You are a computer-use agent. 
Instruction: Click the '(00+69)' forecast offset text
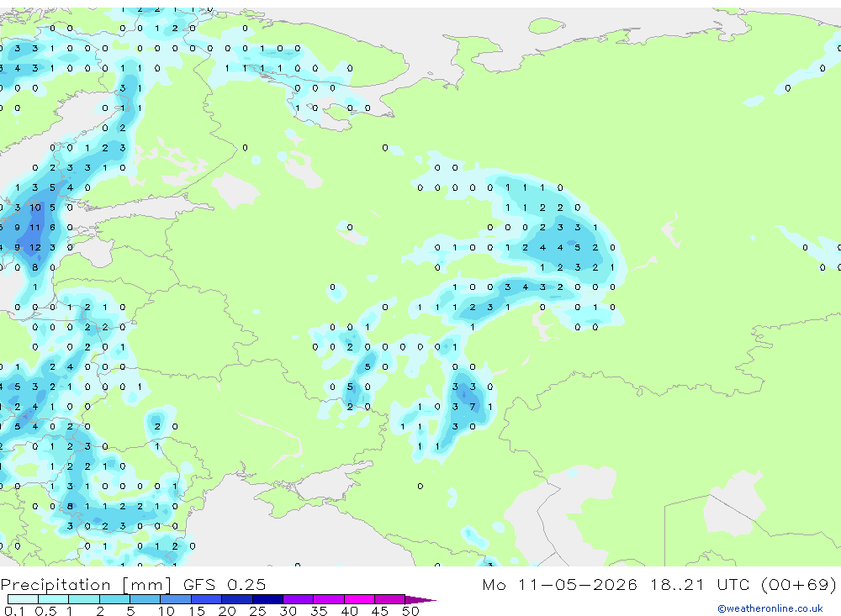pyautogui.click(x=799, y=585)
